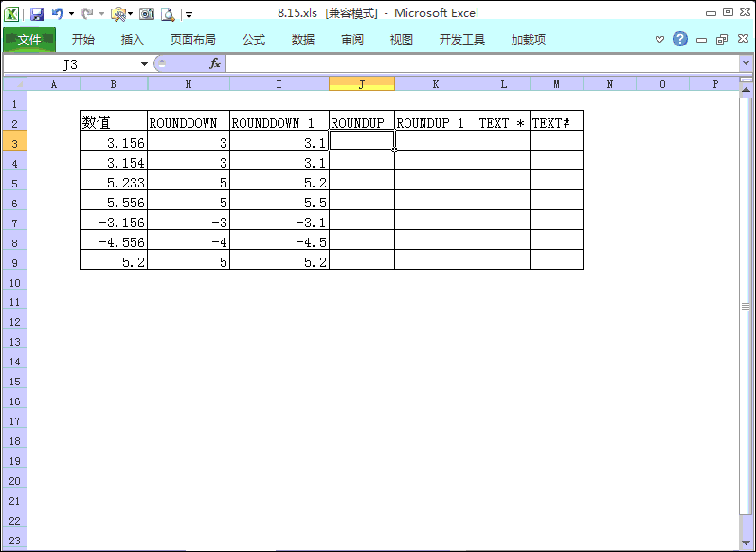Screen dimensions: 756x552
Task: Click the camera icon in quick access toolbar
Action: 147,14
